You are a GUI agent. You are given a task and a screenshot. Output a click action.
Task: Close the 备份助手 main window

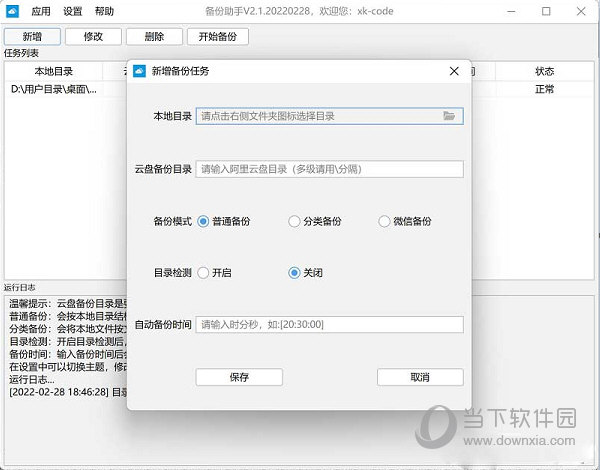[581, 11]
